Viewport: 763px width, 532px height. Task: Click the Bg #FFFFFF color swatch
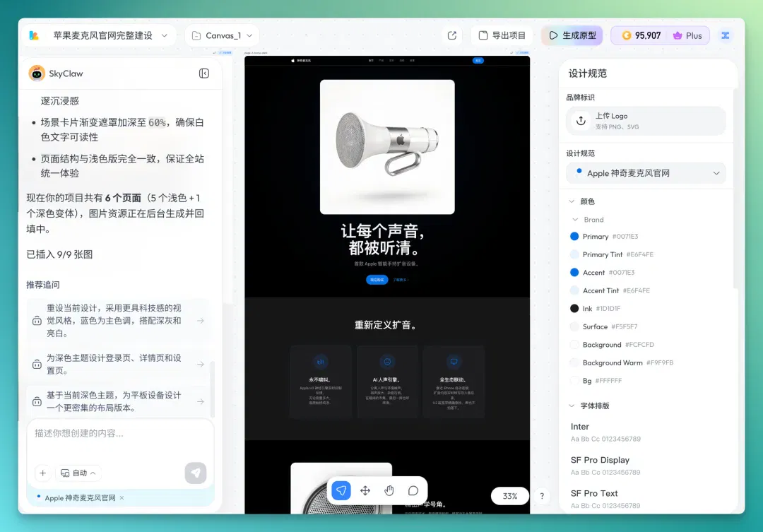(x=574, y=381)
